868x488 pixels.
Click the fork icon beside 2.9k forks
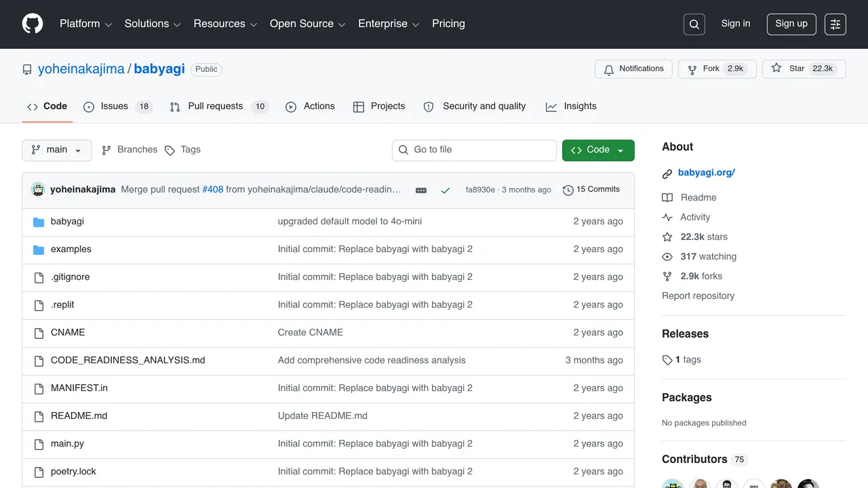[667, 277]
